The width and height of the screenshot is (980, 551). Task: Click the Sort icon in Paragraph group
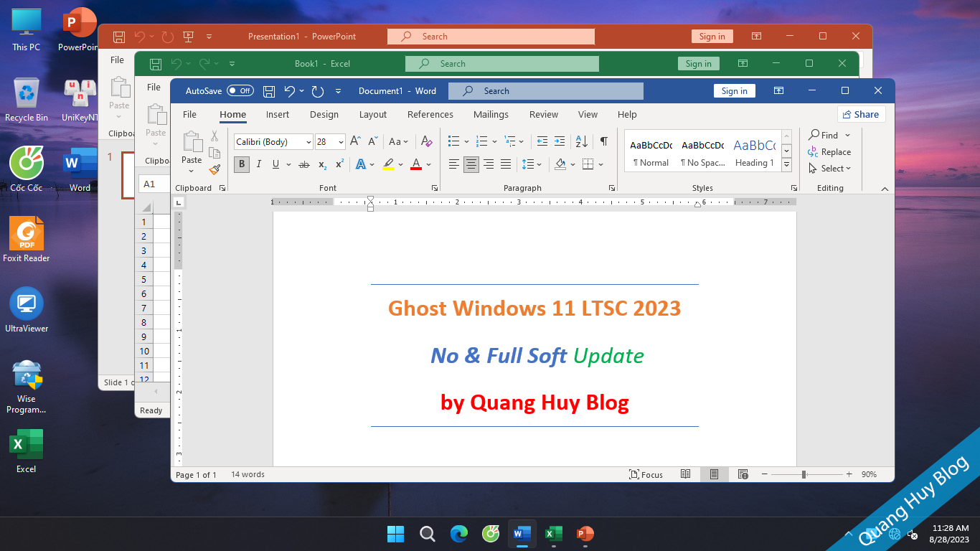(582, 141)
